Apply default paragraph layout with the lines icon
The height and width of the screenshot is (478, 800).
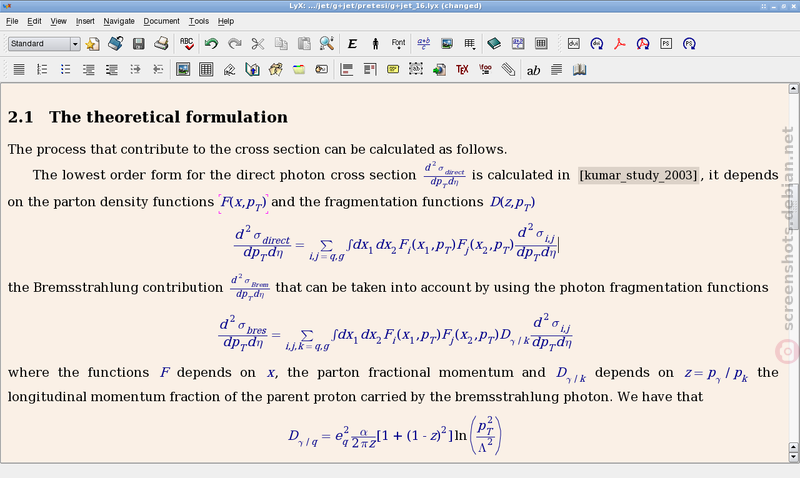tap(19, 69)
